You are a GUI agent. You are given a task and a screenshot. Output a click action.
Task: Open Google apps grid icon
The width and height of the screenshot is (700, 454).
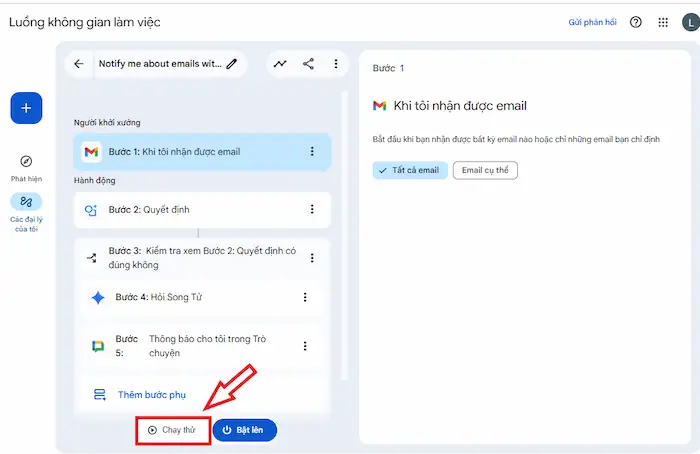coord(663,22)
